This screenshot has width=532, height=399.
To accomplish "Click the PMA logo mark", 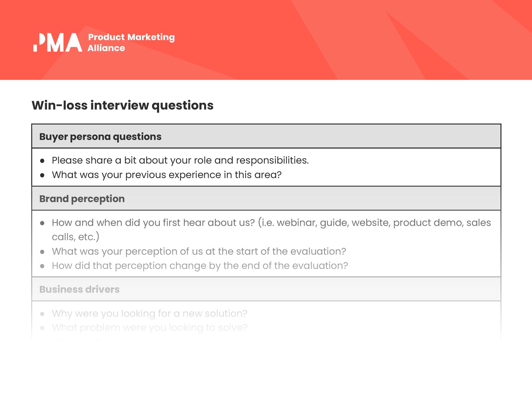I will (x=58, y=42).
